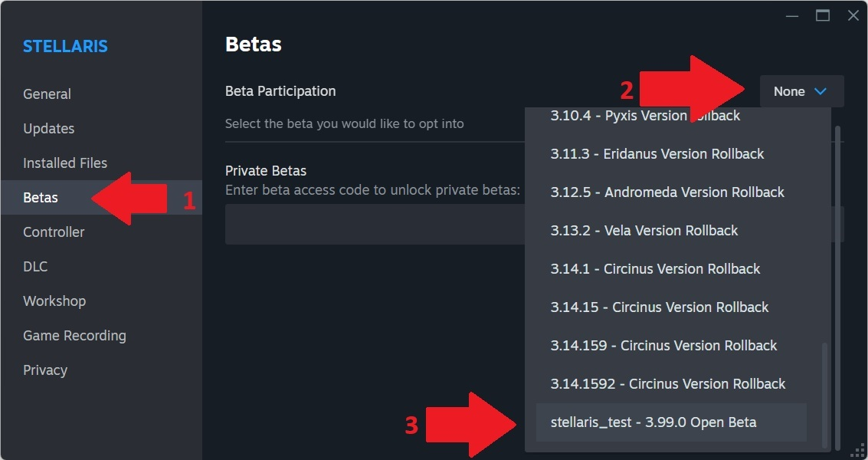The width and height of the screenshot is (868, 460).
Task: Select 3.13.2 Vela Version Rollback
Action: [x=644, y=231]
